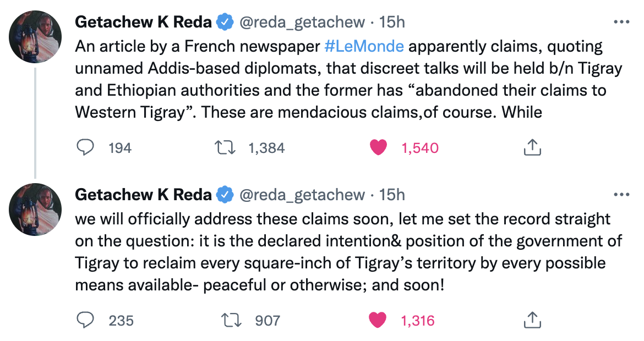Click the verified badge on first tweet
The image size is (644, 341).
pyautogui.click(x=223, y=23)
